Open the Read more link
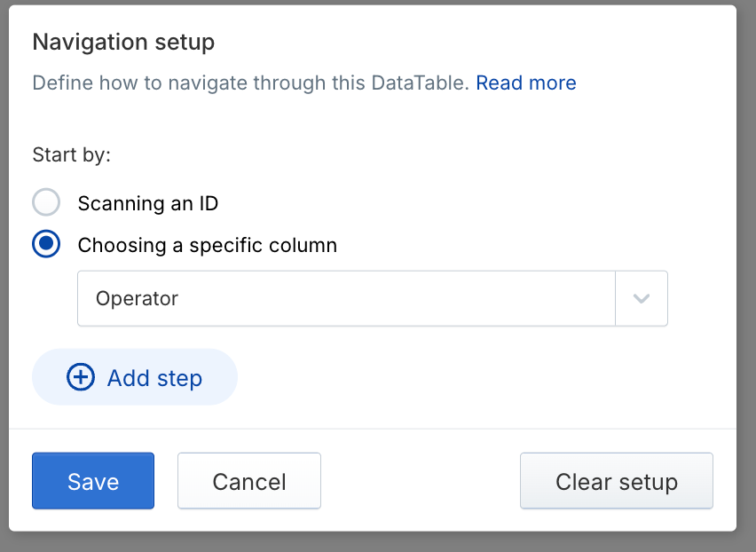The width and height of the screenshot is (756, 552). pyautogui.click(x=526, y=83)
